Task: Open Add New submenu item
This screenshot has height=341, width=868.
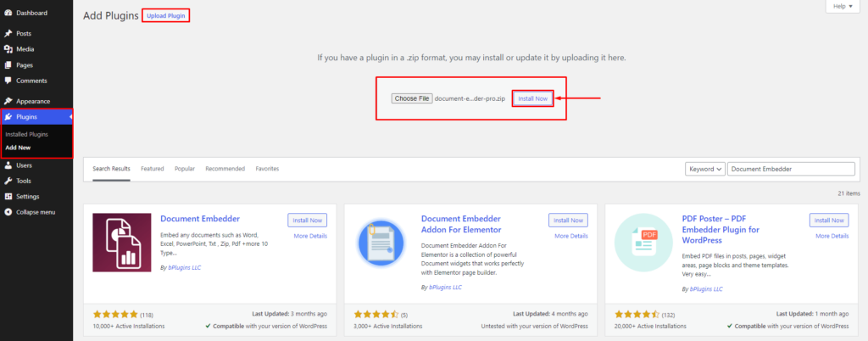Action: pos(18,148)
